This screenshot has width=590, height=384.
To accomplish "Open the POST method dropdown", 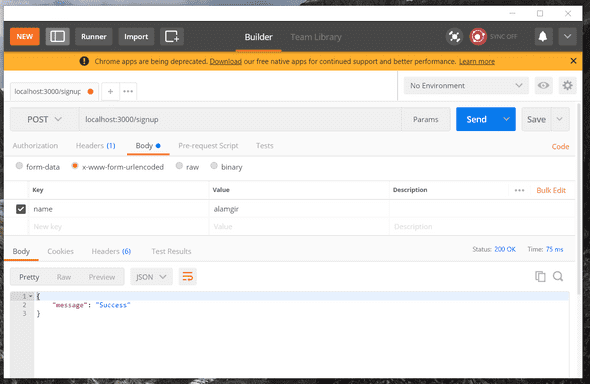I will pyautogui.click(x=44, y=119).
